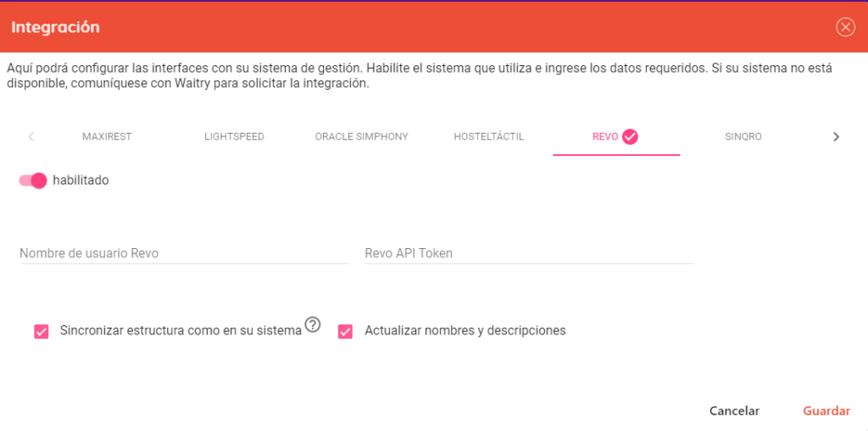The height and width of the screenshot is (431, 868).
Task: Show previous integration tabs with left chevron
Action: pyautogui.click(x=31, y=136)
